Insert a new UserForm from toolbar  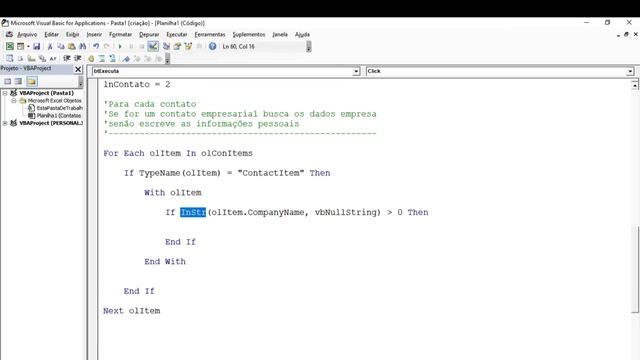click(20, 47)
